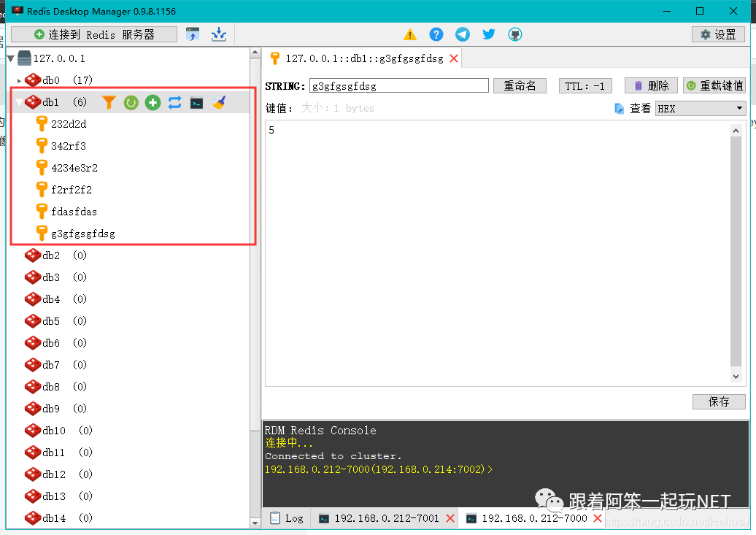Viewport: 756px width, 535px height.
Task: Collapse the 127.0.0.1 server tree
Action: pyautogui.click(x=11, y=59)
